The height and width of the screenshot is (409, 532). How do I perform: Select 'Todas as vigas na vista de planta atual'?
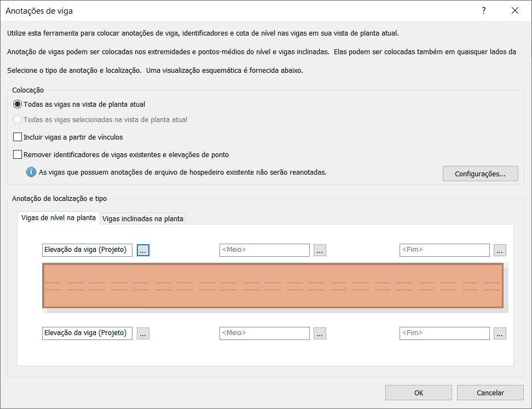18,104
